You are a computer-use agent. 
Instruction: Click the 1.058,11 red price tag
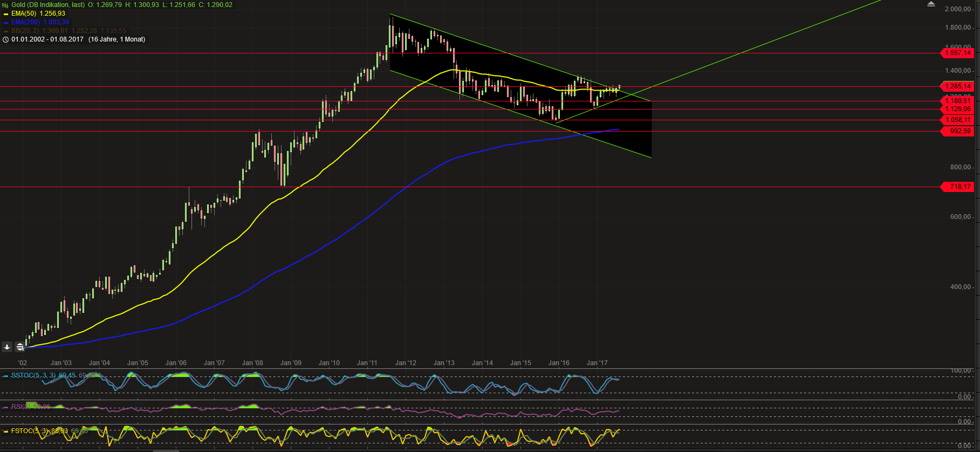pyautogui.click(x=958, y=120)
